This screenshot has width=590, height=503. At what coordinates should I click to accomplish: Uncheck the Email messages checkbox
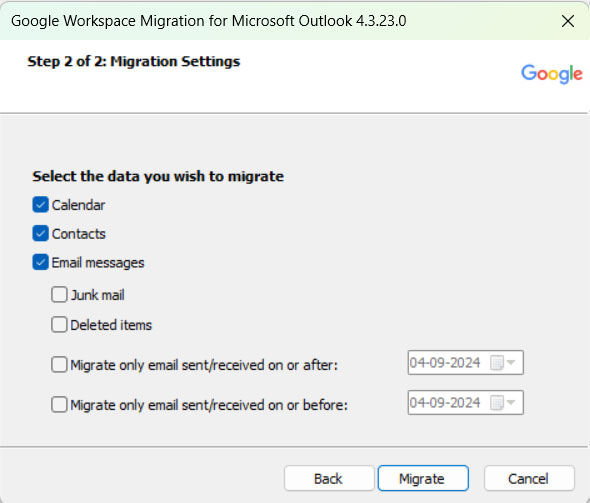(40, 262)
